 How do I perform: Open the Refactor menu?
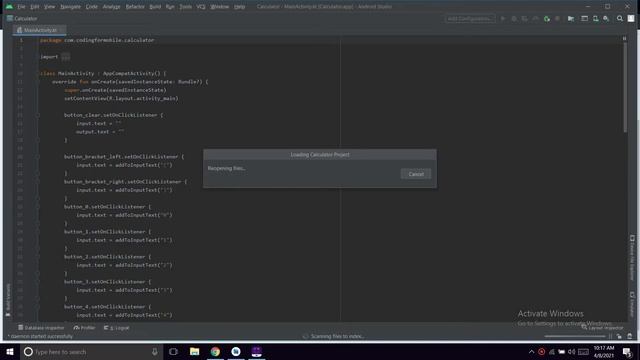click(135, 7)
